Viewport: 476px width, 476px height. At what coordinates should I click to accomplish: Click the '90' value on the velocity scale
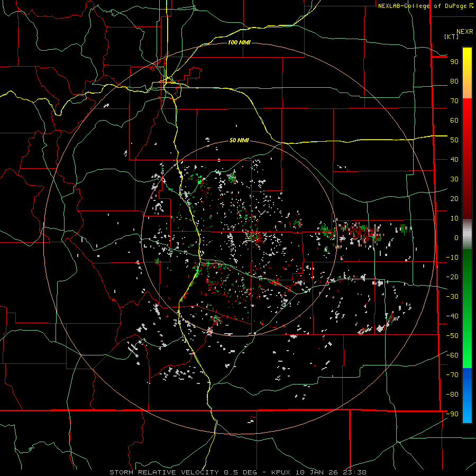[x=454, y=62]
